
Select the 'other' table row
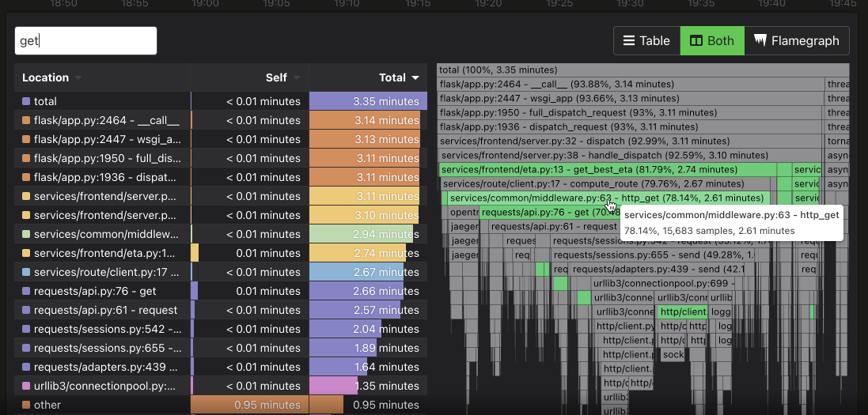coord(221,405)
